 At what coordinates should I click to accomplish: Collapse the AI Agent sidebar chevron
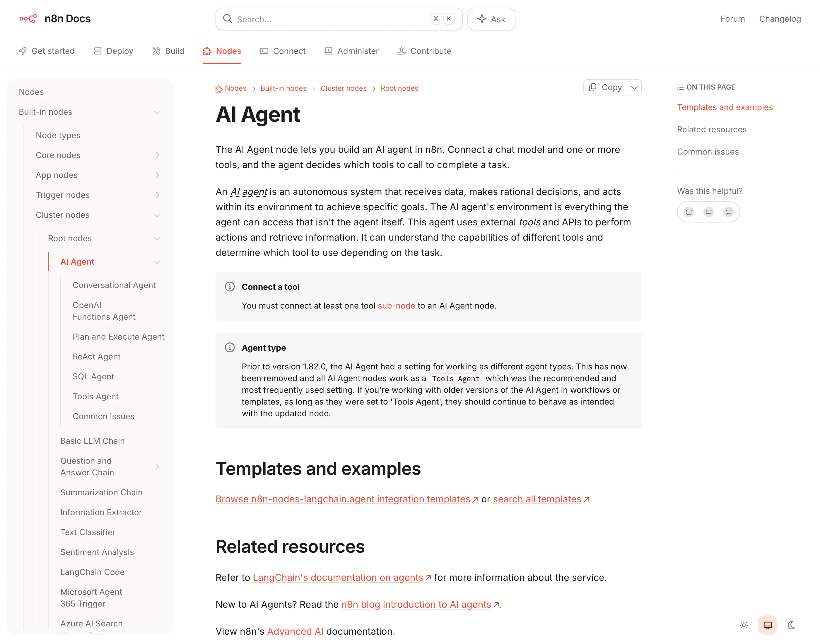coord(157,262)
